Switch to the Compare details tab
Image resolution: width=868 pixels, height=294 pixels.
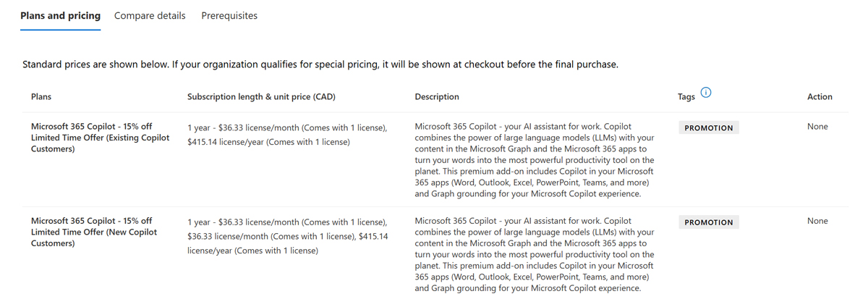point(150,15)
